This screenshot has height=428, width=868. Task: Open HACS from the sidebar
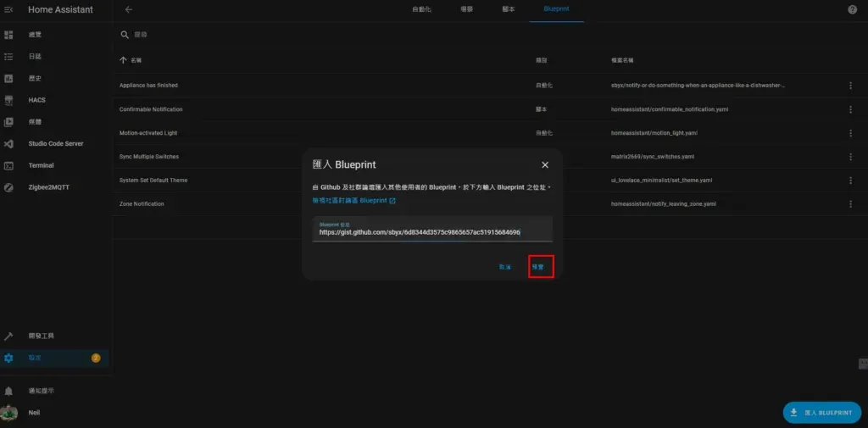(x=8, y=100)
